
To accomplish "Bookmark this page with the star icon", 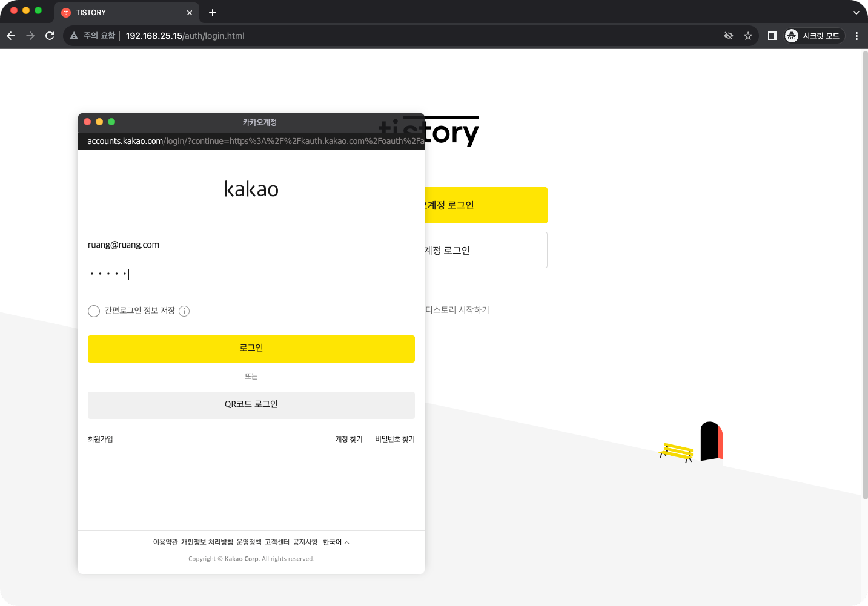I will click(748, 36).
